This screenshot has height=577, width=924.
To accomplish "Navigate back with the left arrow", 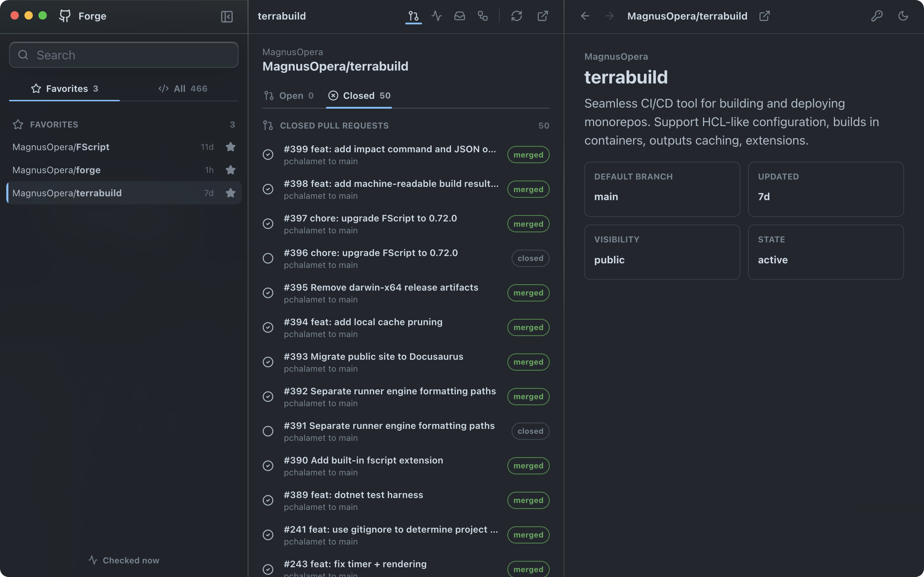I will coord(585,16).
